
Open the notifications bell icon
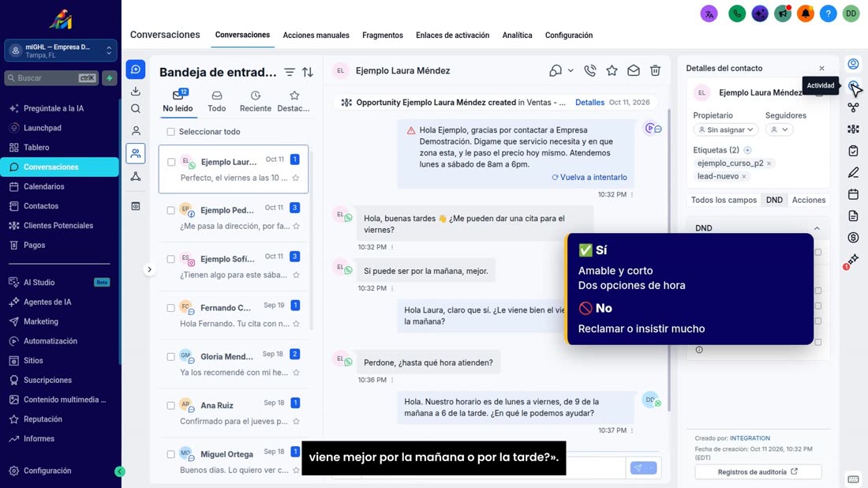click(x=806, y=13)
